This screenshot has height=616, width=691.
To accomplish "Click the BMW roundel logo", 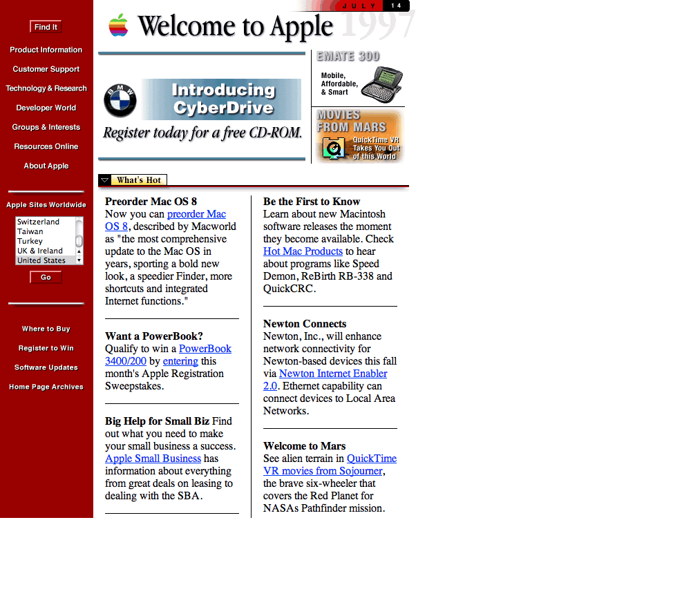I will pyautogui.click(x=120, y=100).
